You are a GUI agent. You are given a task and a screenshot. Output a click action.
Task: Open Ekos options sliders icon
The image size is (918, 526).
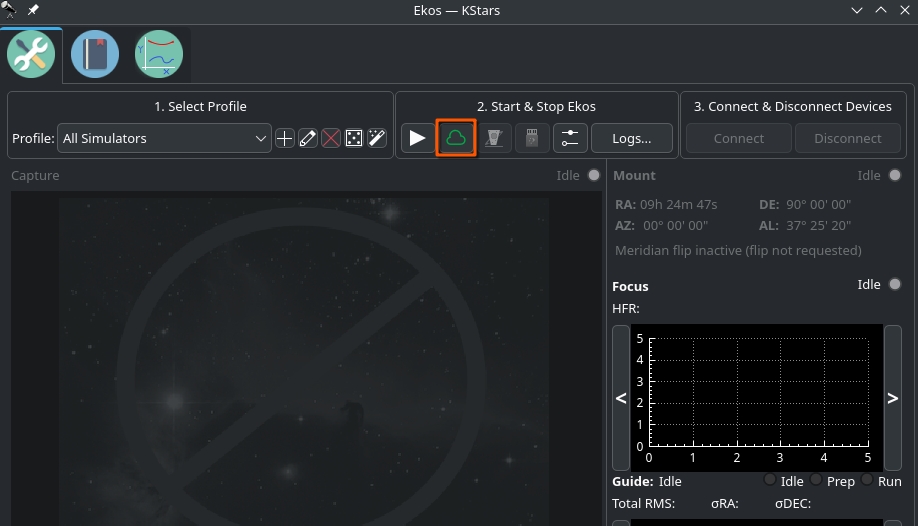tap(570, 138)
